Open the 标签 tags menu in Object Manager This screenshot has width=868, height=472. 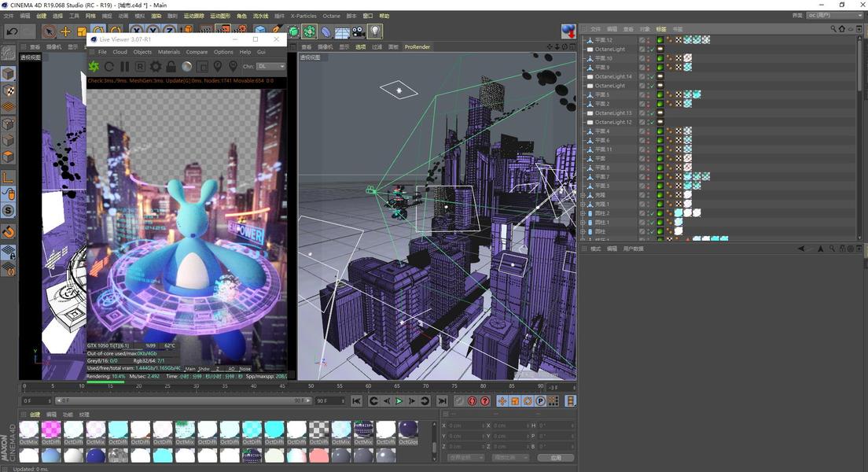(x=661, y=29)
